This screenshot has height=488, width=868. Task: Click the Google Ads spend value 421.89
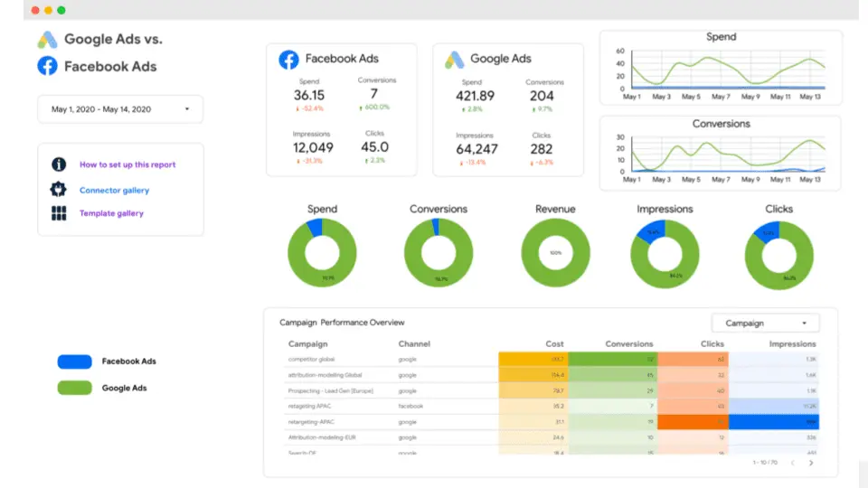pyautogui.click(x=475, y=97)
